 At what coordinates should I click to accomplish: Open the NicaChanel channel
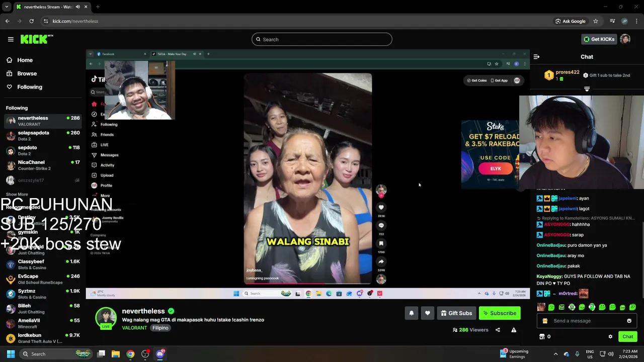click(x=43, y=165)
